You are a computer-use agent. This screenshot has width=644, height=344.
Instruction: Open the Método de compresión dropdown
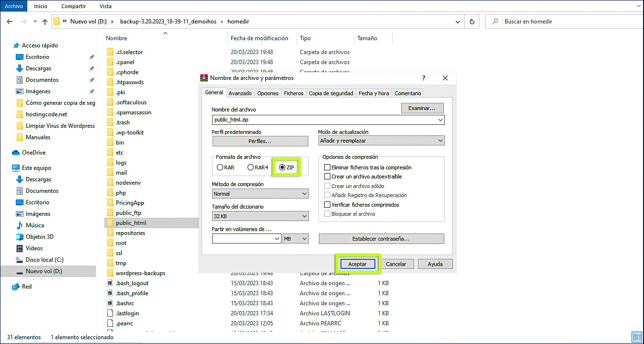tap(260, 194)
